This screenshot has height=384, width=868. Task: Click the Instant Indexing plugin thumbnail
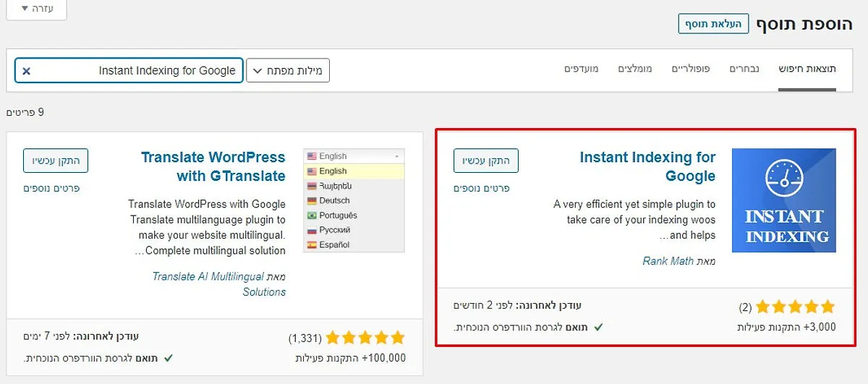click(784, 200)
